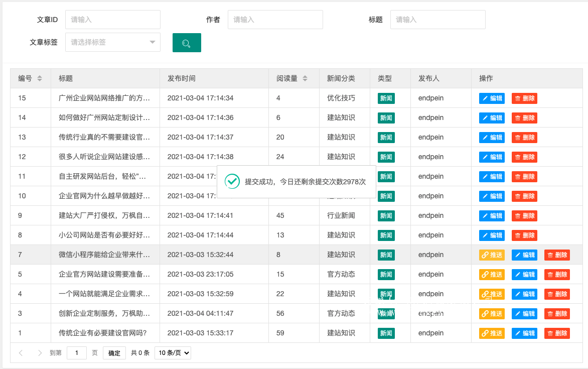Click the green search magnifier button
The width and height of the screenshot is (588, 369).
coord(186,43)
